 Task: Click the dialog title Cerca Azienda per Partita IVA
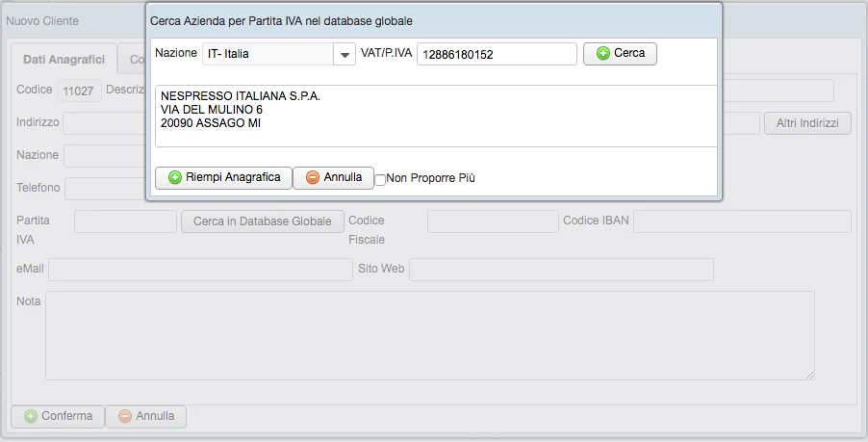281,21
